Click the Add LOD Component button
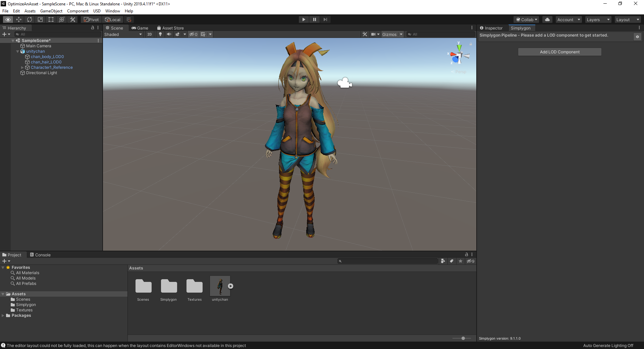Screen dimensions: 644x349 pyautogui.click(x=559, y=52)
